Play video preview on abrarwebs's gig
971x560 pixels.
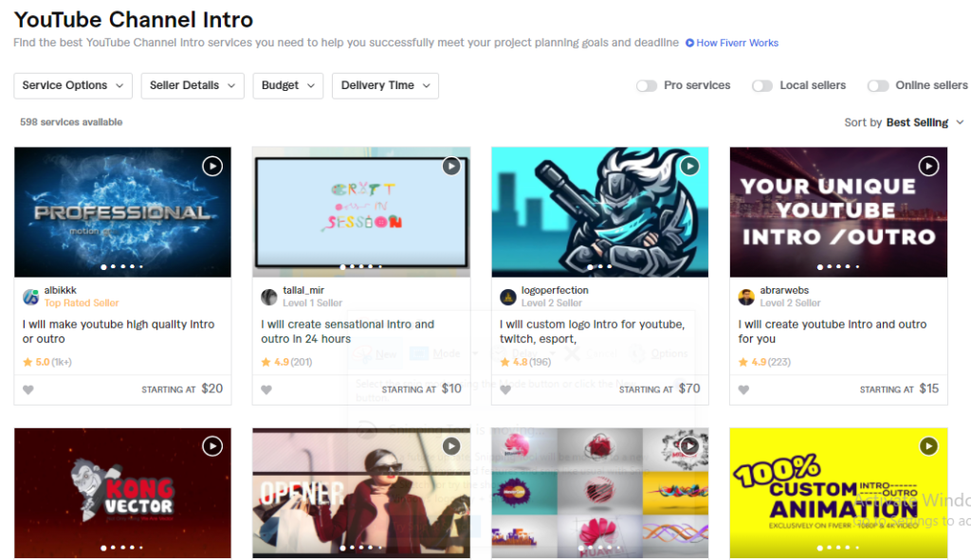928,166
